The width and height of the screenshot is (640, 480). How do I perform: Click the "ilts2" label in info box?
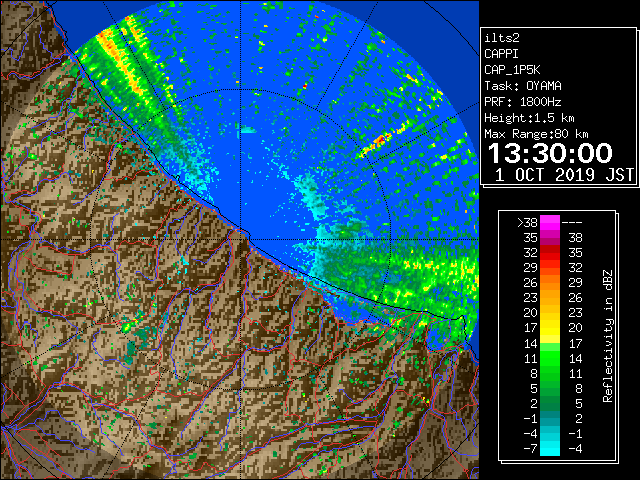click(502, 38)
